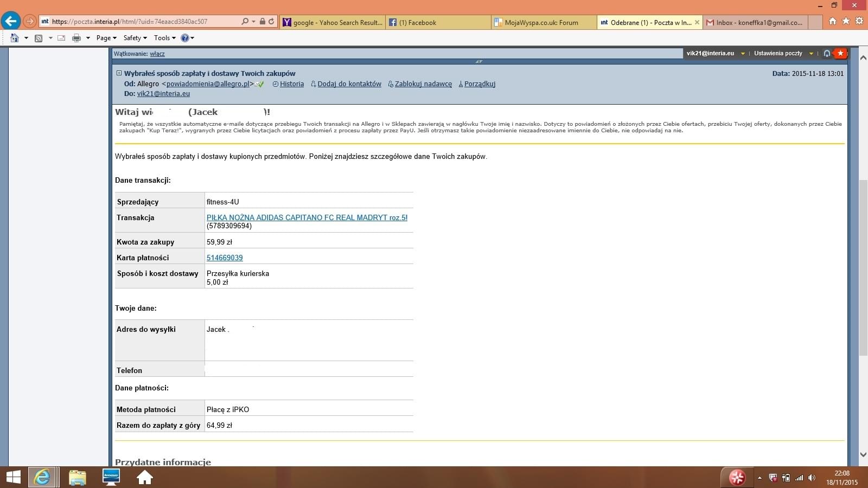
Task: Open PIŁKA NOŻNA ADIDAS CAPITANO transaction link
Action: (307, 217)
